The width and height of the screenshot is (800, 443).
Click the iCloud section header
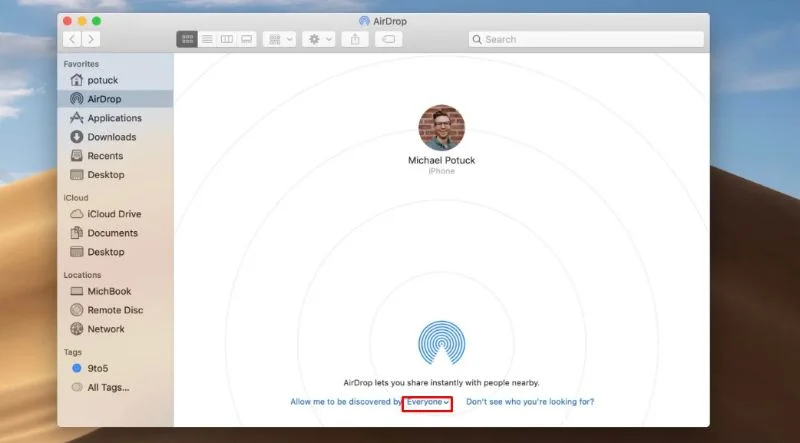coord(76,198)
